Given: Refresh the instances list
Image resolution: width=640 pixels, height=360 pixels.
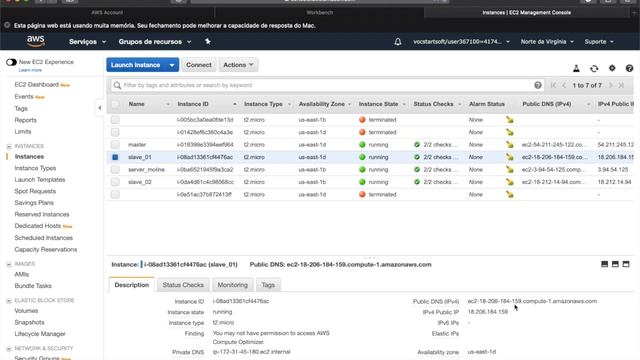Looking at the screenshot, I should coord(594,69).
